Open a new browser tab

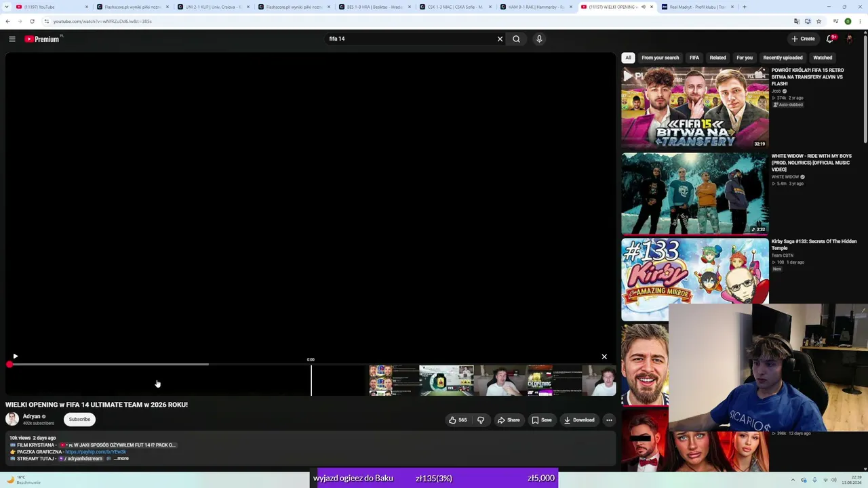point(744,7)
